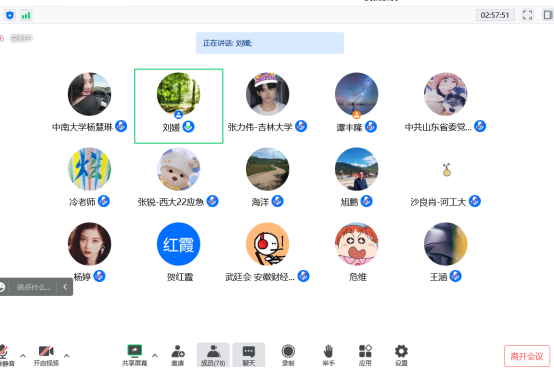Select 贺红霞's blue avatar tile
This screenshot has width=554, height=368.
click(x=178, y=244)
